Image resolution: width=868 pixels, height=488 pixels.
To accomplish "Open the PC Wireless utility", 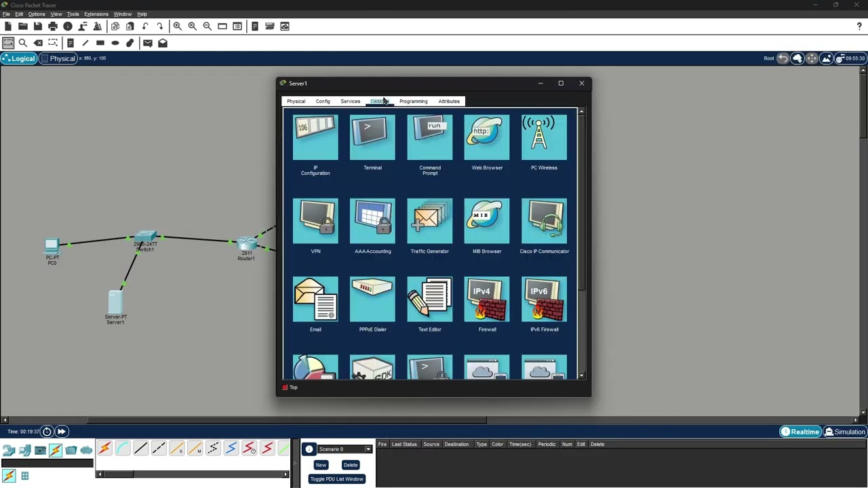I will pos(544,138).
